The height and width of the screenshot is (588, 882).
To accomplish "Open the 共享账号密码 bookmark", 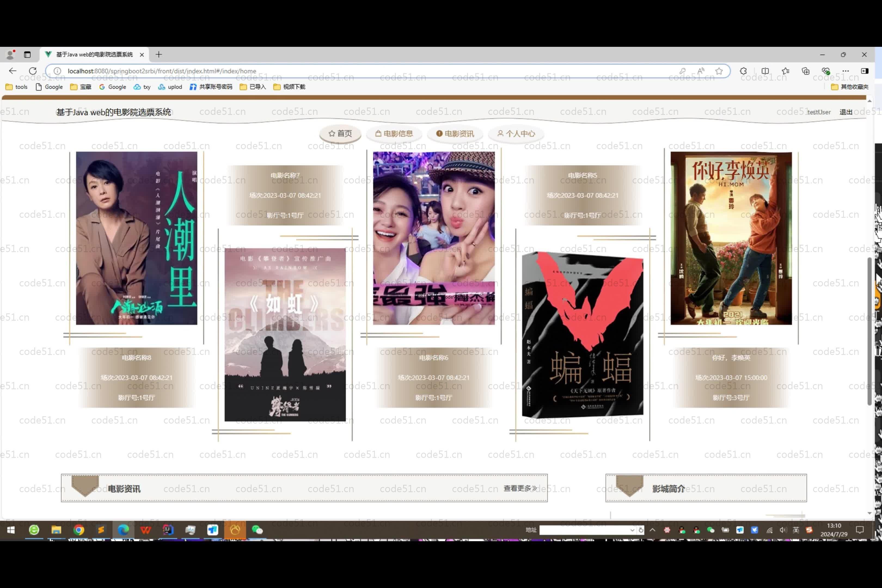I will [x=211, y=87].
